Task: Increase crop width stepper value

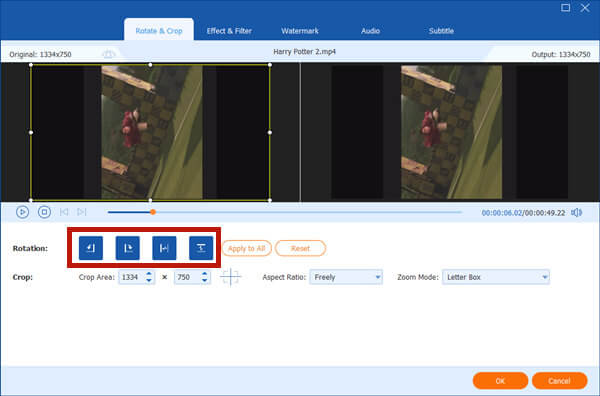Action: 149,274
